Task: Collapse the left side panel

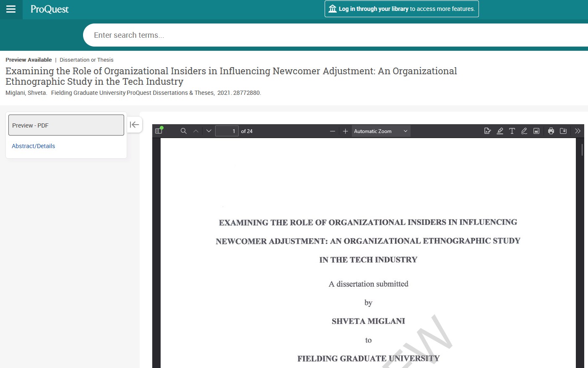Action: click(x=135, y=125)
